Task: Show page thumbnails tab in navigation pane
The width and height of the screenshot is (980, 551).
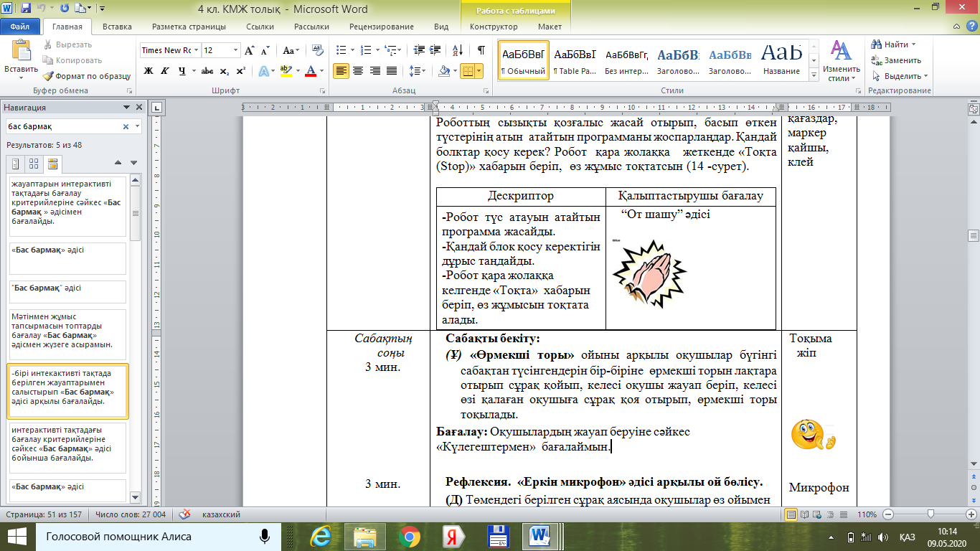Action: [34, 164]
